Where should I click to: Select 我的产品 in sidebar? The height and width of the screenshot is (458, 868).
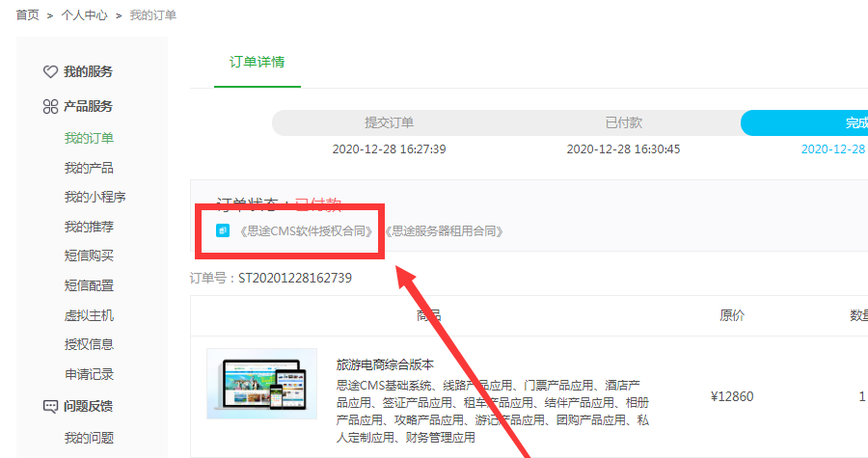(x=89, y=169)
